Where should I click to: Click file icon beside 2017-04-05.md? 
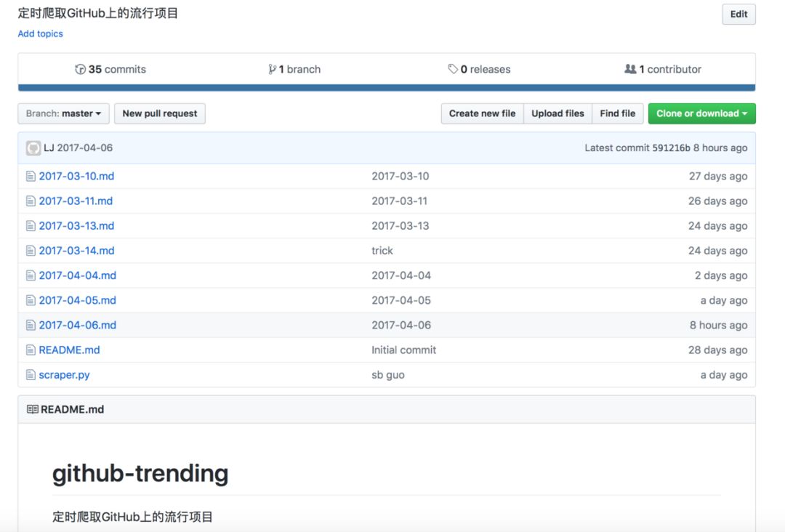[31, 300]
